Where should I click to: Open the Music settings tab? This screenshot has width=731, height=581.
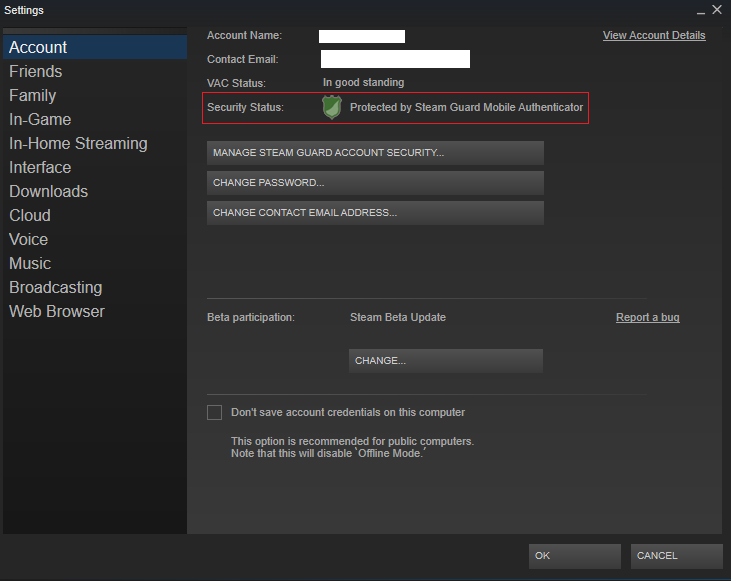click(x=30, y=264)
